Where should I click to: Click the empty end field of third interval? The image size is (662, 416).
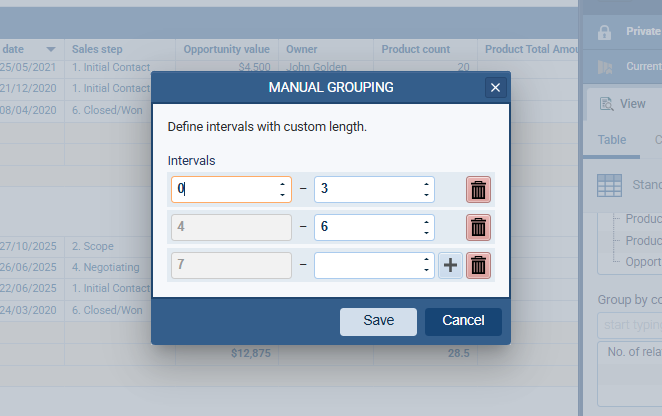366,266
